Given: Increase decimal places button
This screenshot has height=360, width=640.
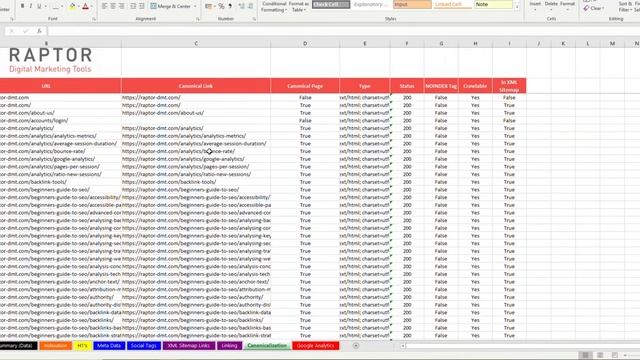Looking at the screenshot, I should [x=242, y=6].
